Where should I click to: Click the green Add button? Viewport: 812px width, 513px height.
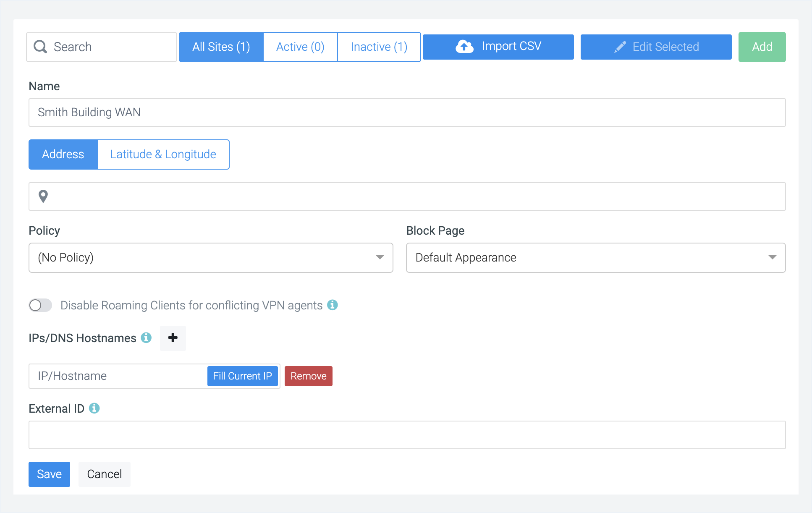pos(762,47)
